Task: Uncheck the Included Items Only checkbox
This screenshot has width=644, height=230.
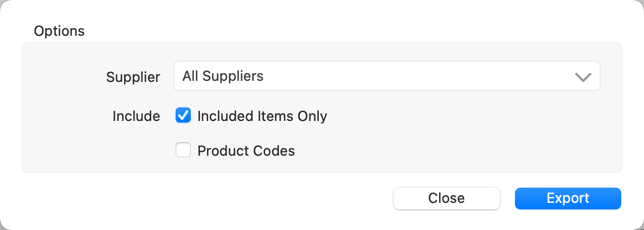Action: pyautogui.click(x=183, y=116)
